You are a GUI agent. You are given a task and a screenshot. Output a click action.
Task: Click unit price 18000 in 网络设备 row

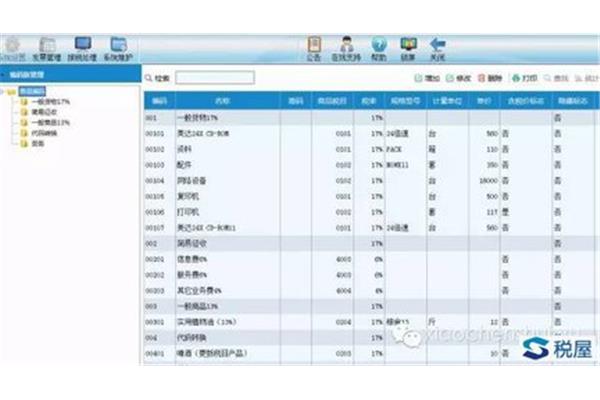488,181
